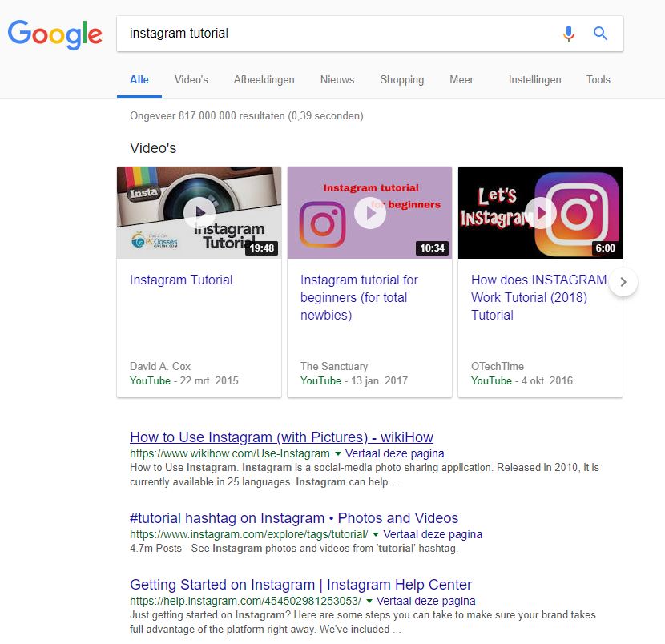This screenshot has width=665, height=644.
Task: Show next videos with carousel arrow
Action: coord(623,282)
